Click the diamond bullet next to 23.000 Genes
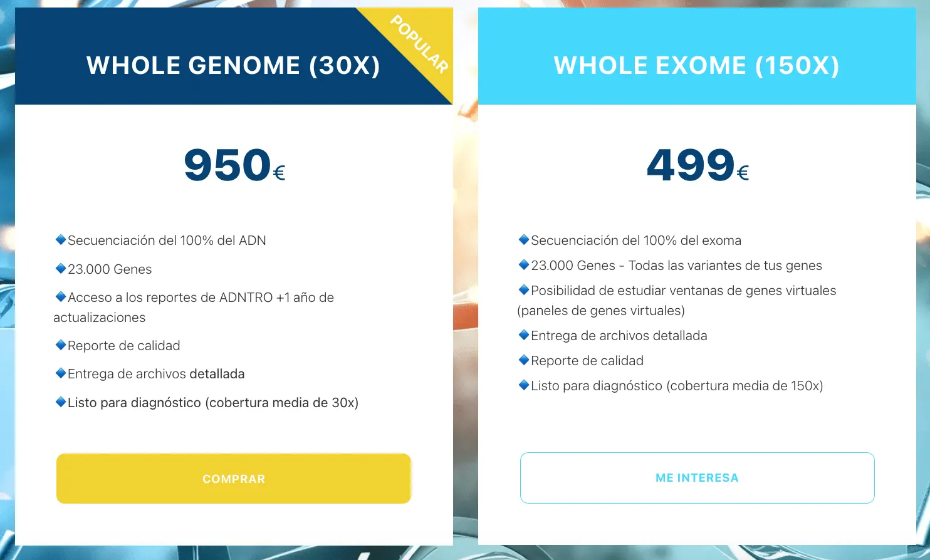The width and height of the screenshot is (930, 560). click(61, 268)
